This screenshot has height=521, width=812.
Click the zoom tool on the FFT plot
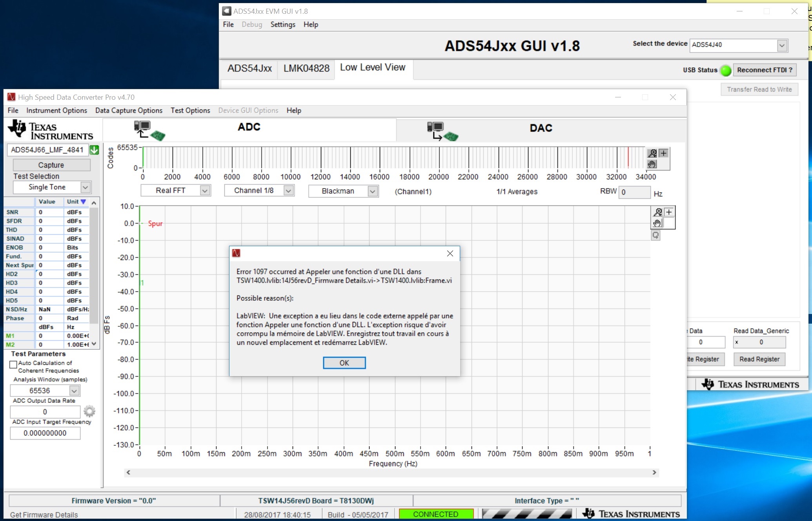[x=658, y=212]
